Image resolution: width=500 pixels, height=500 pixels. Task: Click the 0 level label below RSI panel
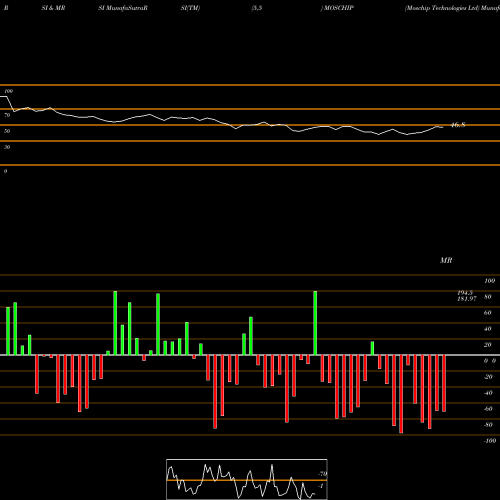6,171
